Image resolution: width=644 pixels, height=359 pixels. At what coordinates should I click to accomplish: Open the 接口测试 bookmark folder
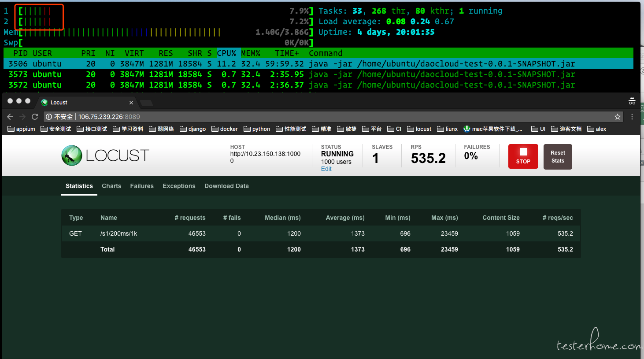92,129
